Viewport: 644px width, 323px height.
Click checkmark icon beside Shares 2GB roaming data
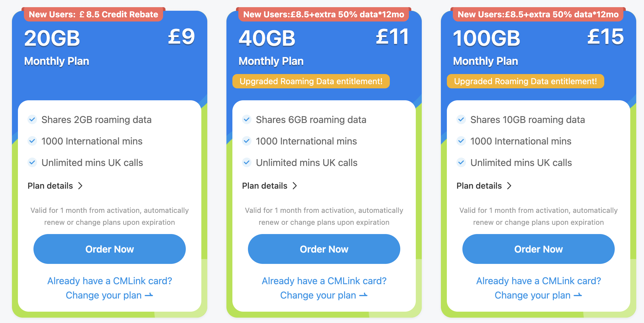point(32,120)
